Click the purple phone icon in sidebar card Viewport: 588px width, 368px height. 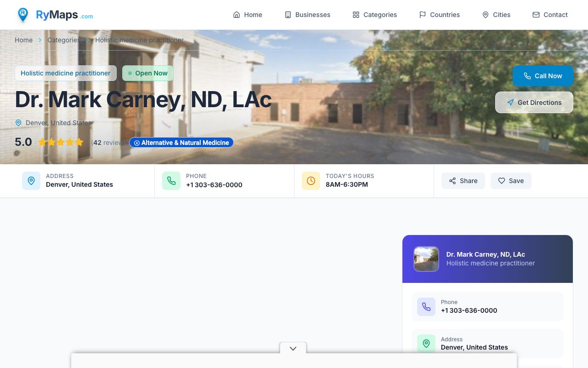[x=426, y=307]
